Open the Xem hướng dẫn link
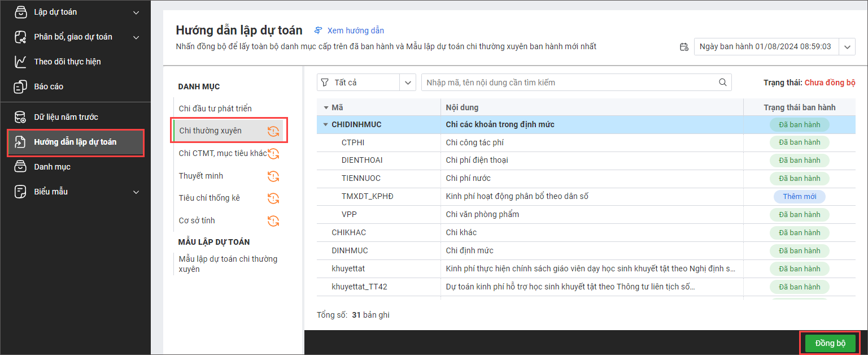The image size is (868, 355). click(355, 31)
